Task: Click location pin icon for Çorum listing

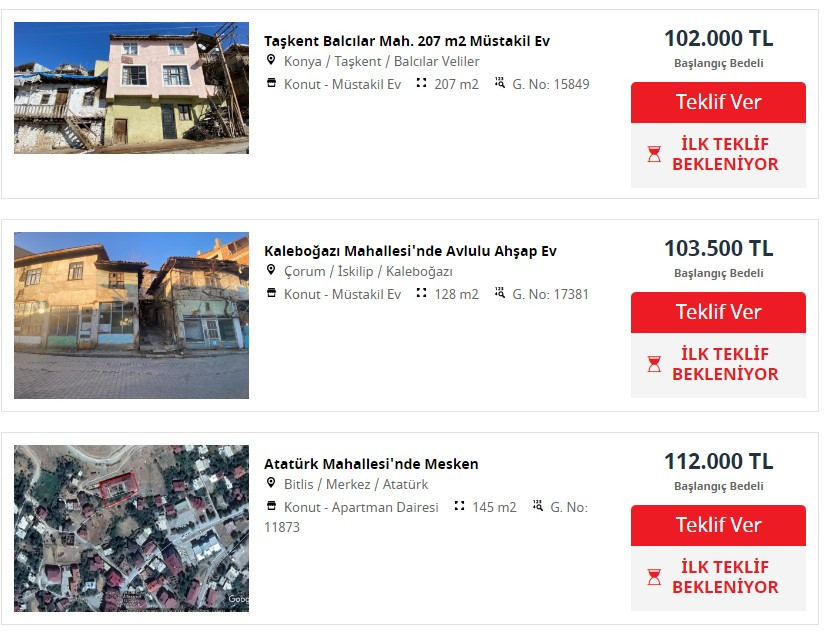Action: tap(271, 270)
